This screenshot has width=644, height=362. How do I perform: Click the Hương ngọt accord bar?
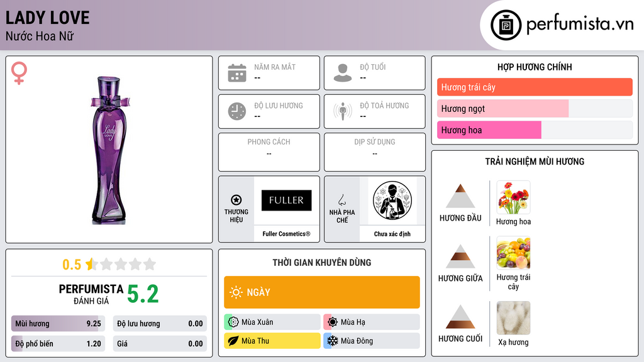(x=535, y=108)
